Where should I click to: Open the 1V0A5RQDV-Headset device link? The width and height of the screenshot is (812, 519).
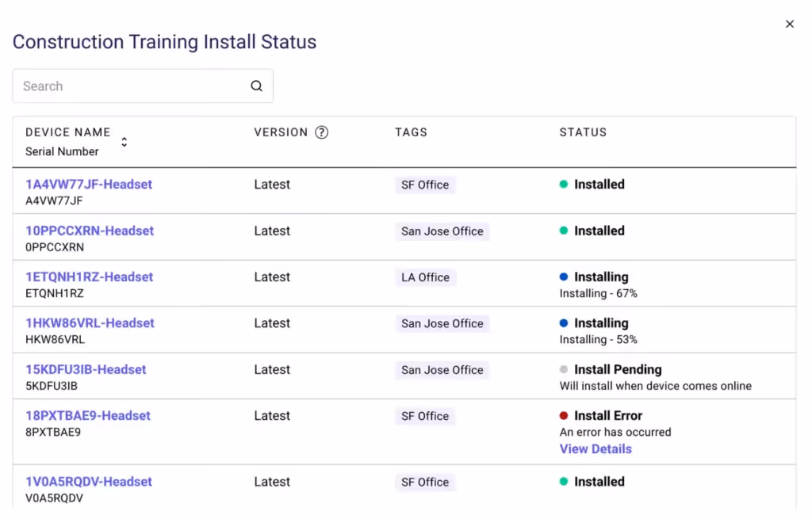(89, 482)
